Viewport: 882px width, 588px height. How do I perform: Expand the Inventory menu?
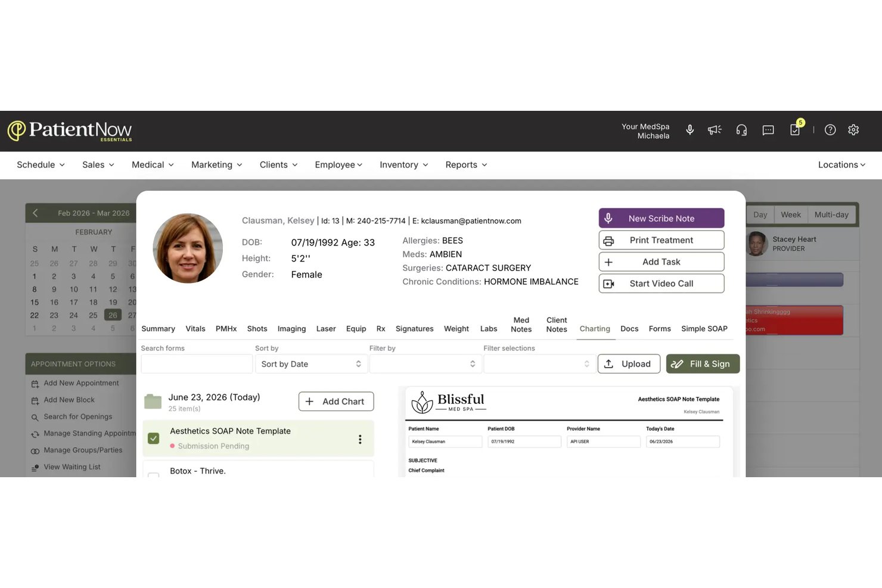pos(404,165)
